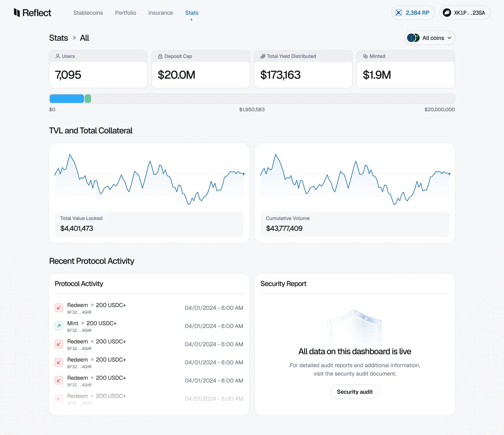The width and height of the screenshot is (504, 435).
Task: Click the Security Report panel heading
Action: (x=283, y=284)
